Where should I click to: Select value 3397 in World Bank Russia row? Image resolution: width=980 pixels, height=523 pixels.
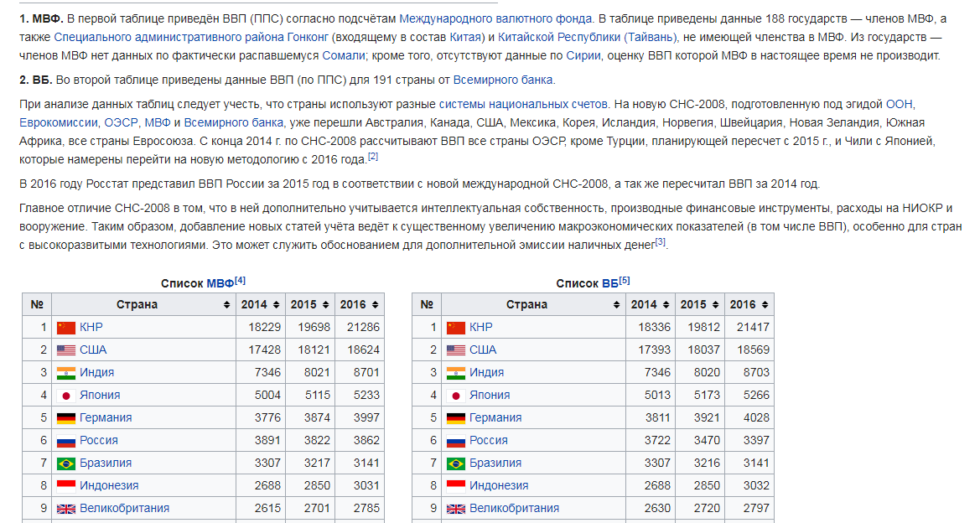click(756, 441)
